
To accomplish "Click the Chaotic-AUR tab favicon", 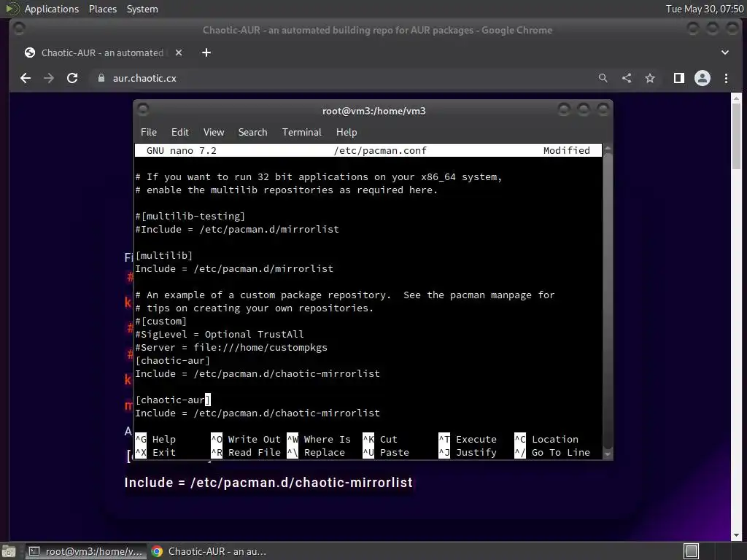I will (x=30, y=52).
